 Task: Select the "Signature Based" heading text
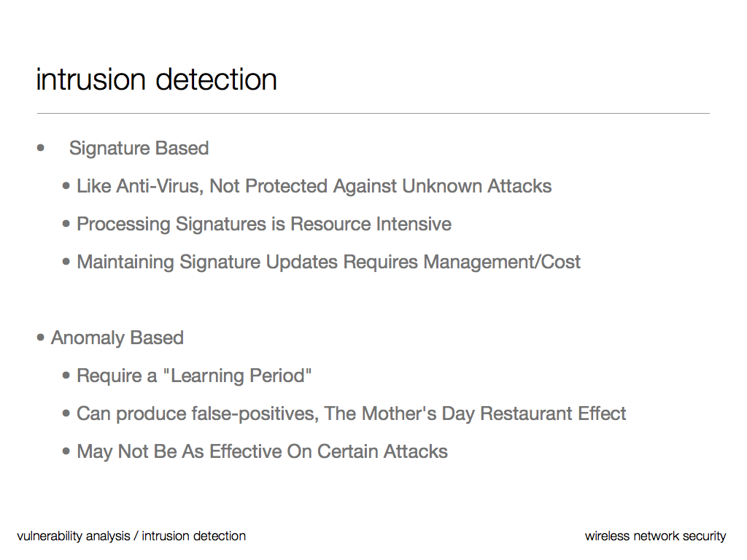(x=139, y=149)
